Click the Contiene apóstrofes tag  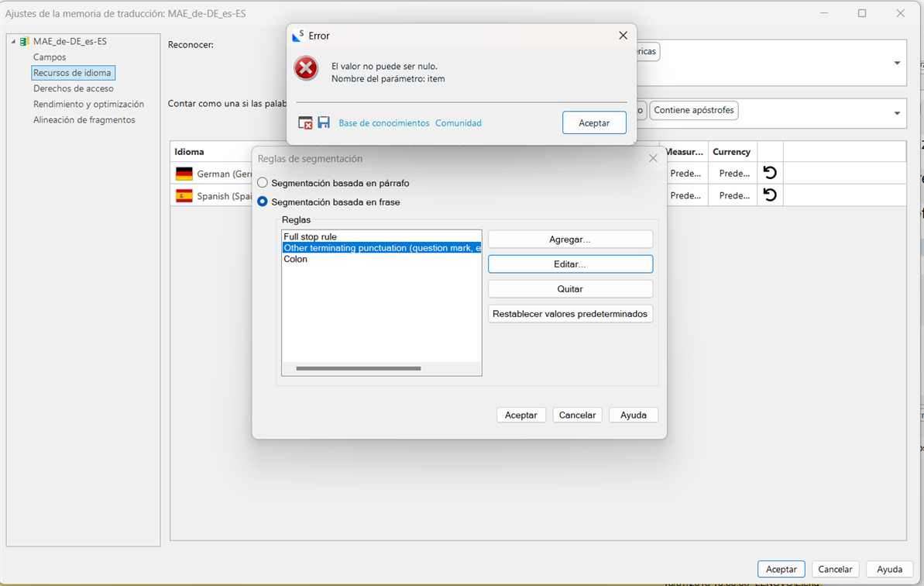(x=694, y=110)
